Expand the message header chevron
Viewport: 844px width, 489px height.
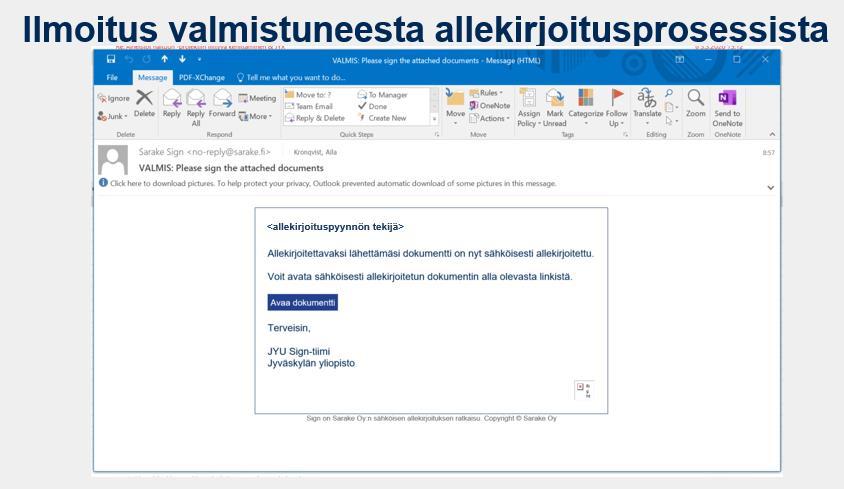(771, 187)
